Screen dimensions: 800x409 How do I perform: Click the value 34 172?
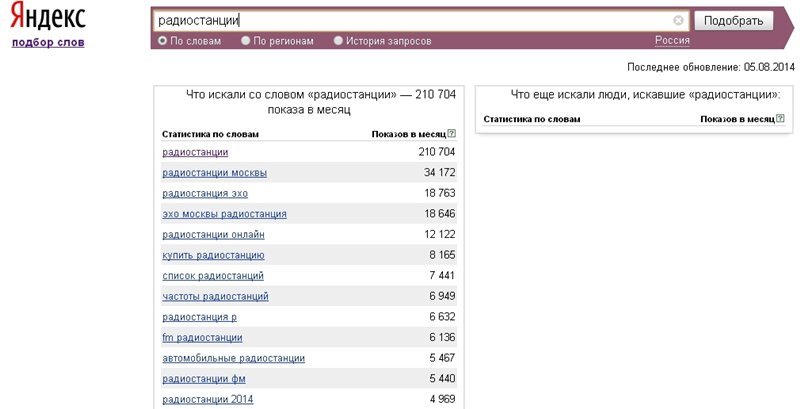(439, 172)
